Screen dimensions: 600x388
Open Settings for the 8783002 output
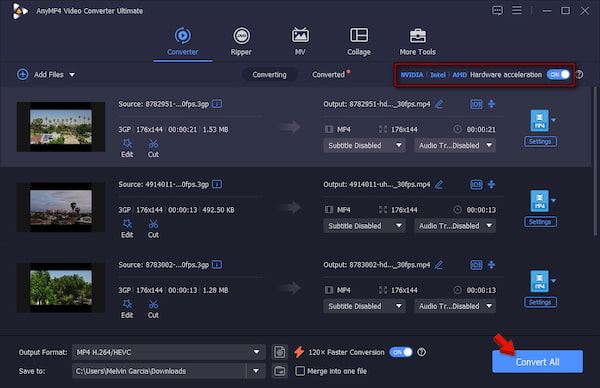540,302
